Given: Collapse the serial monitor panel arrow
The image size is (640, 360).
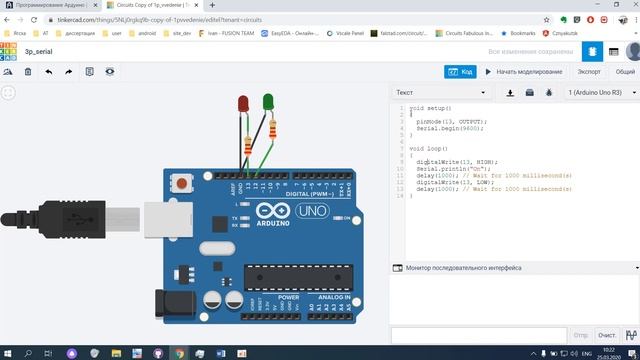Looking at the screenshot, I should (637, 268).
